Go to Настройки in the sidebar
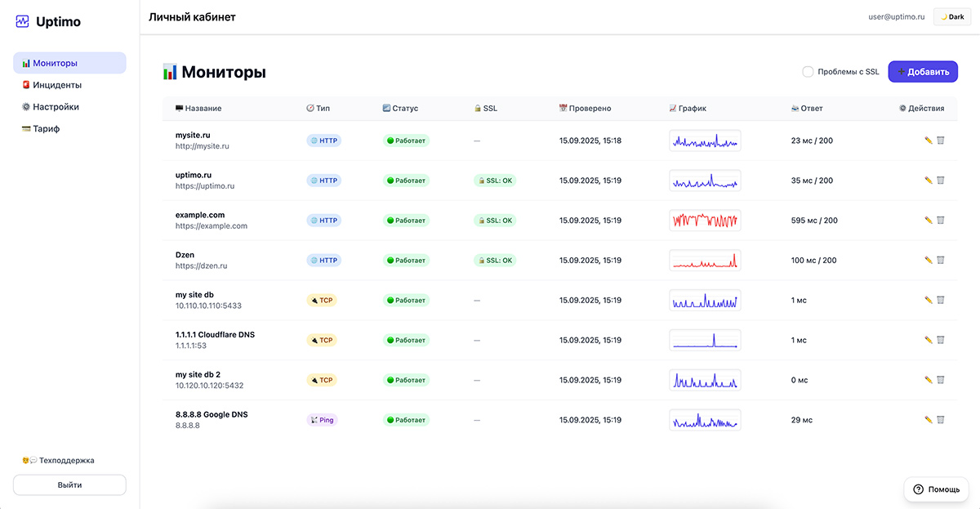980x509 pixels. tap(56, 107)
